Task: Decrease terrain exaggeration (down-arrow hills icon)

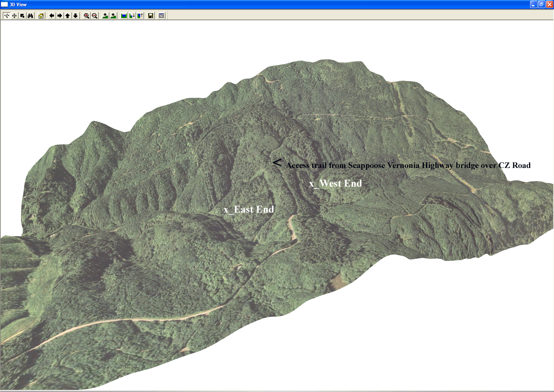Action: (105, 16)
